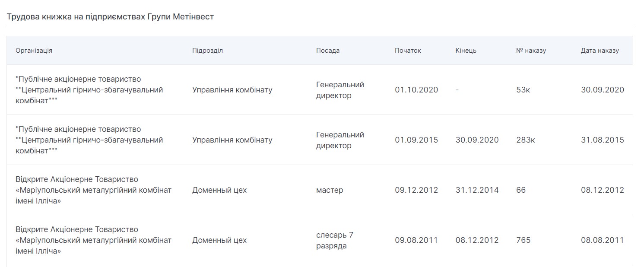Click the start date 01.10.2020
644x267 pixels.
tap(416, 90)
